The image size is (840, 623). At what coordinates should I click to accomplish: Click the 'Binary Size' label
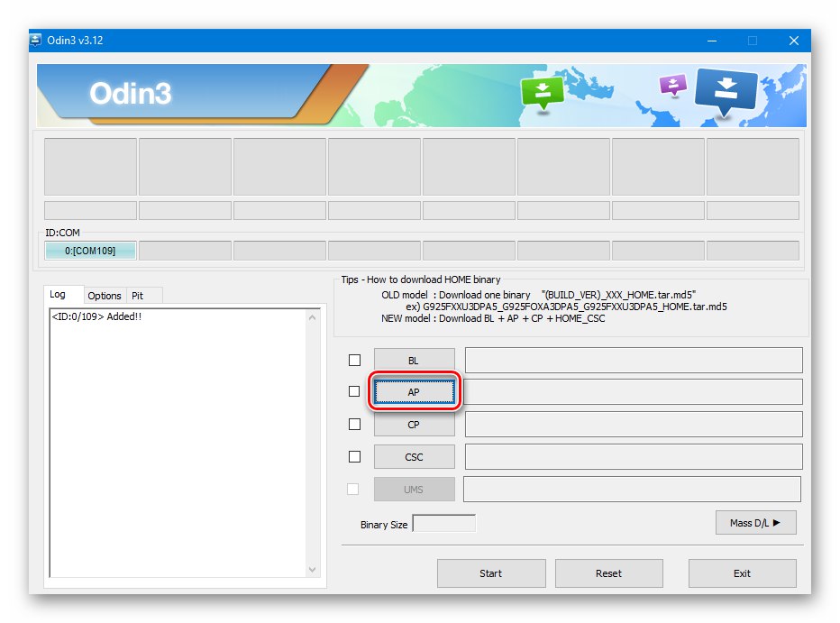384,525
